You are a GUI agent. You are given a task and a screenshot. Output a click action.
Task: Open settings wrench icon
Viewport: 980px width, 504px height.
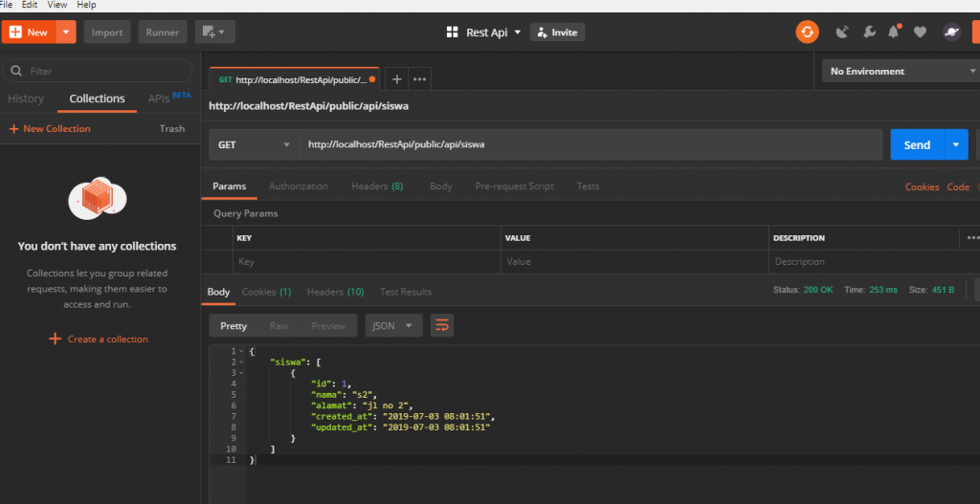click(x=868, y=33)
